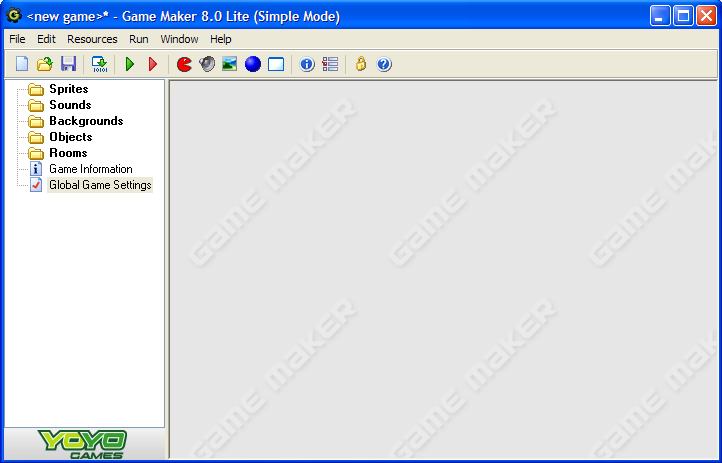Select the Rooms folder
The width and height of the screenshot is (722, 463).
[x=68, y=153]
